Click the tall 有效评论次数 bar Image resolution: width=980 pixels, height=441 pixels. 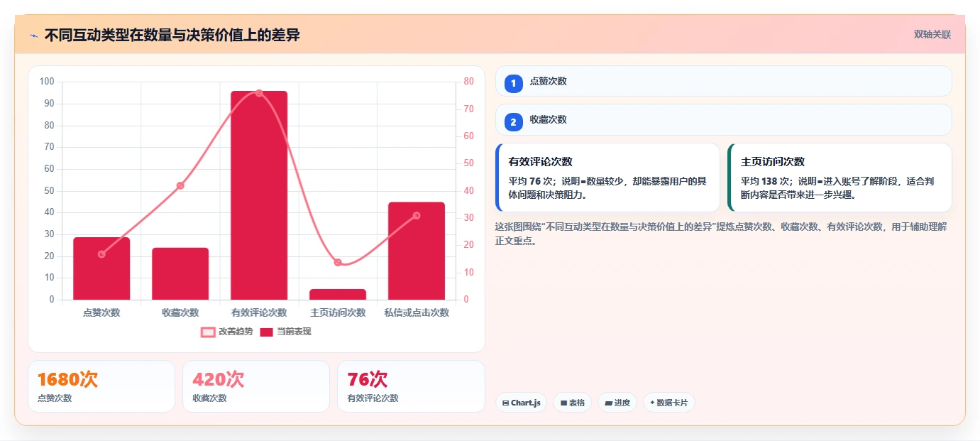pyautogui.click(x=259, y=195)
